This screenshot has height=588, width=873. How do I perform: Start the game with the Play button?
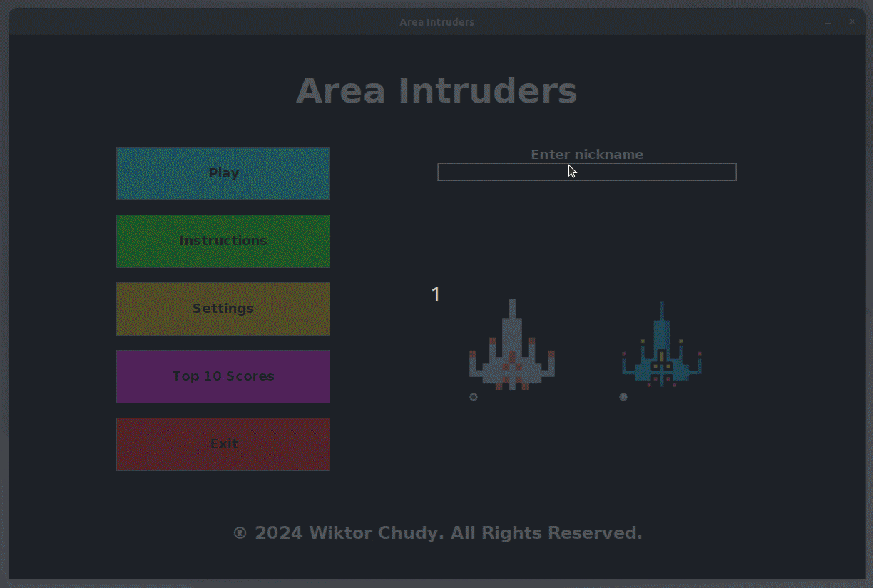point(223,173)
